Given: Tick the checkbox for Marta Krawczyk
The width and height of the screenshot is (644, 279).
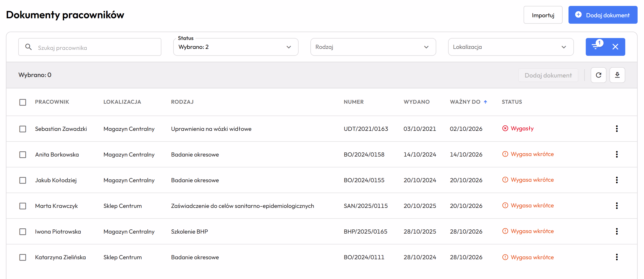Looking at the screenshot, I should click(x=23, y=206).
